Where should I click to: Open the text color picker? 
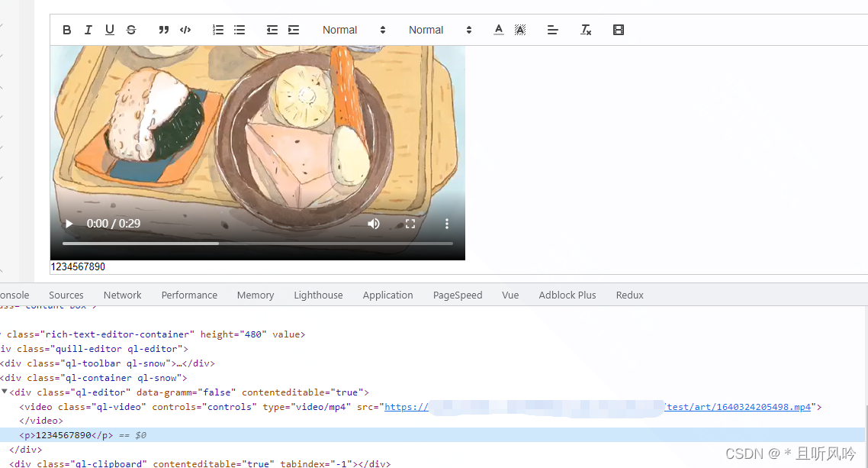click(499, 30)
